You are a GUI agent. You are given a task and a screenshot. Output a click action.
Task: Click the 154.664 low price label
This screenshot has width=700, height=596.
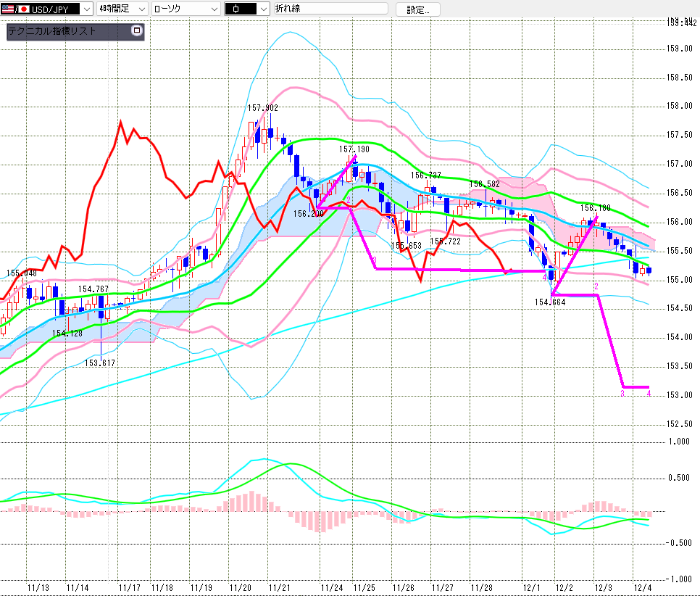[x=550, y=302]
